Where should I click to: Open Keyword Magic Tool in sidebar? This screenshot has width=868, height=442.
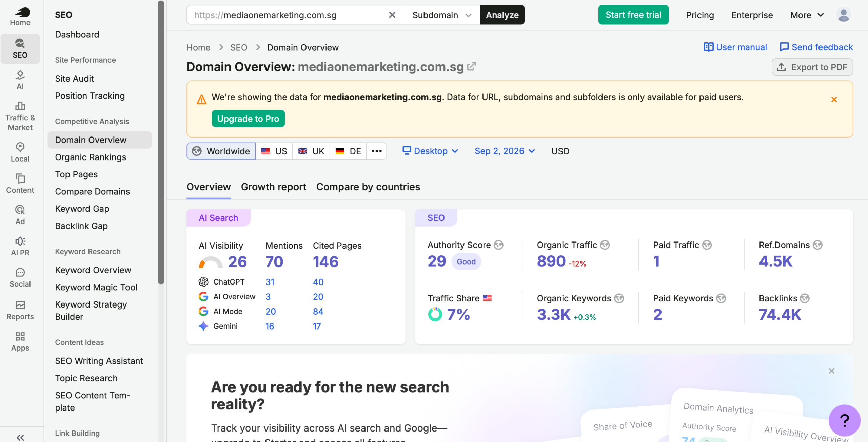(96, 287)
